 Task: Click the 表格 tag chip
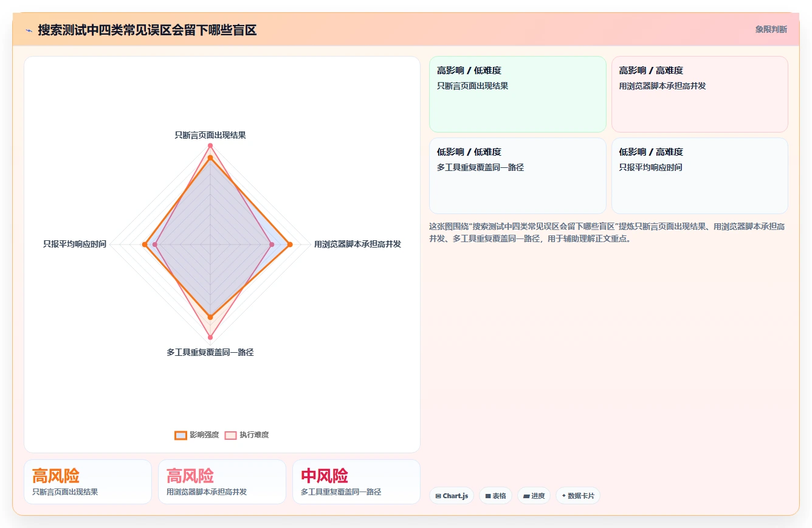496,496
